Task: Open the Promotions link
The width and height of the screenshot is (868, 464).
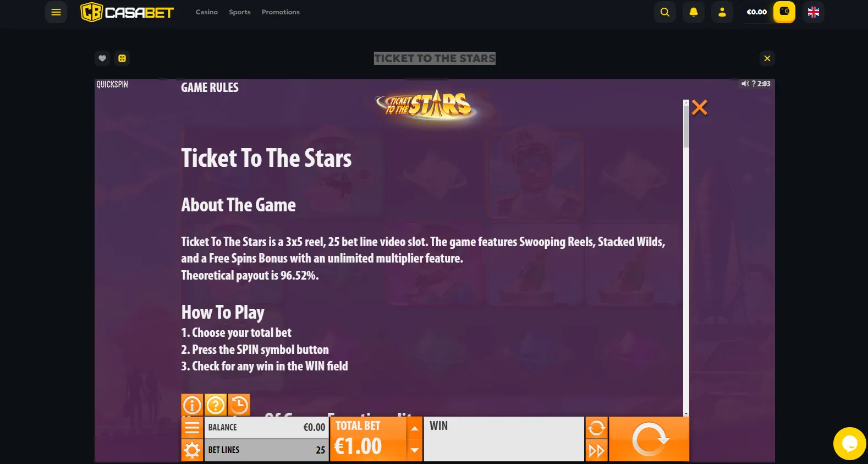Action: 281,12
